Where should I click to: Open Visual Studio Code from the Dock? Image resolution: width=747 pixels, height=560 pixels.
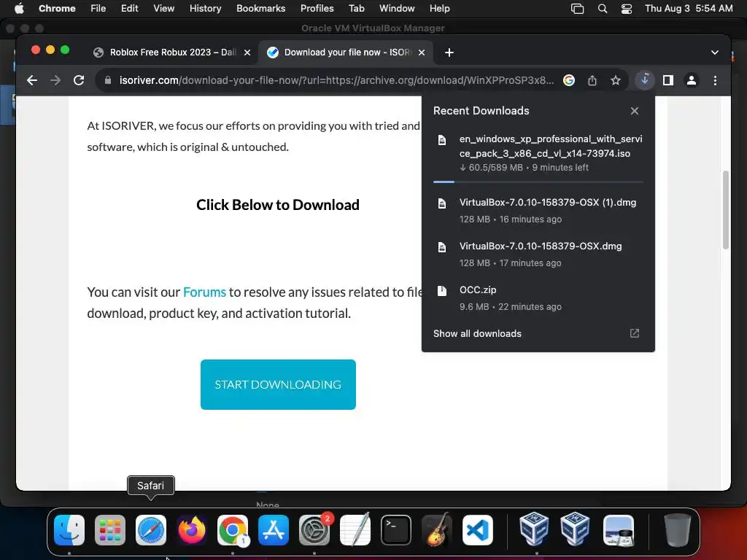(478, 530)
